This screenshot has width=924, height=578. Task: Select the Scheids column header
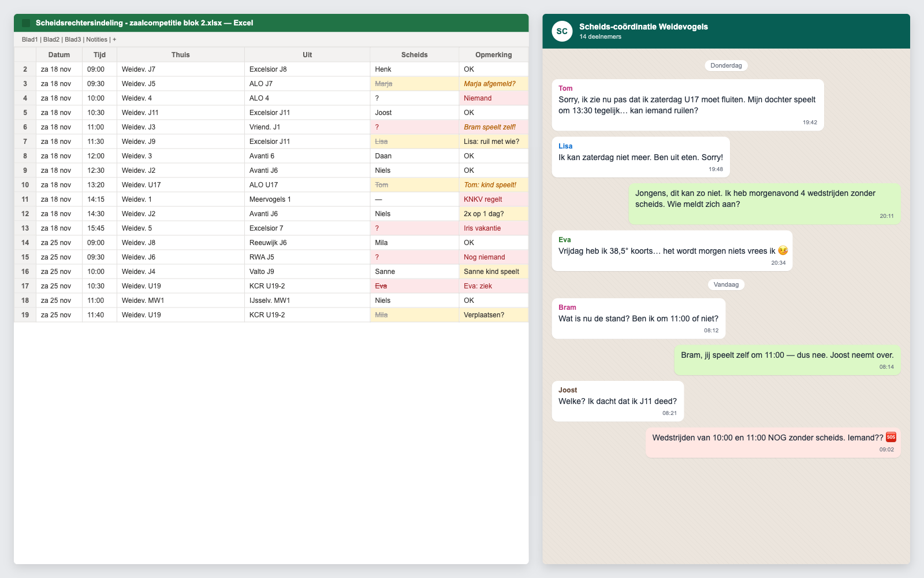(x=415, y=55)
